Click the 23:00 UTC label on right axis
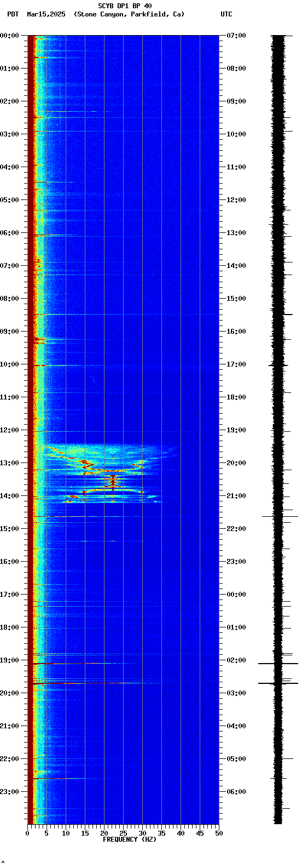 (236, 562)
